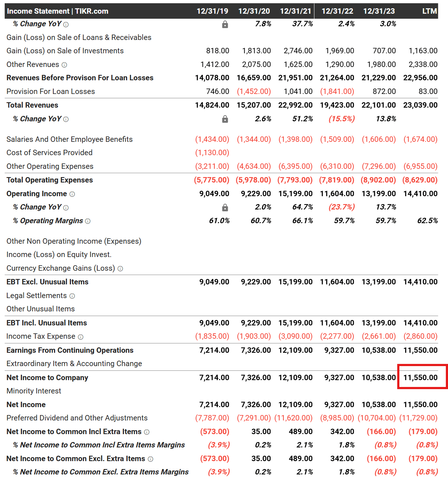Click the info icon next to Operating Income
The height and width of the screenshot is (482, 448).
point(72,194)
